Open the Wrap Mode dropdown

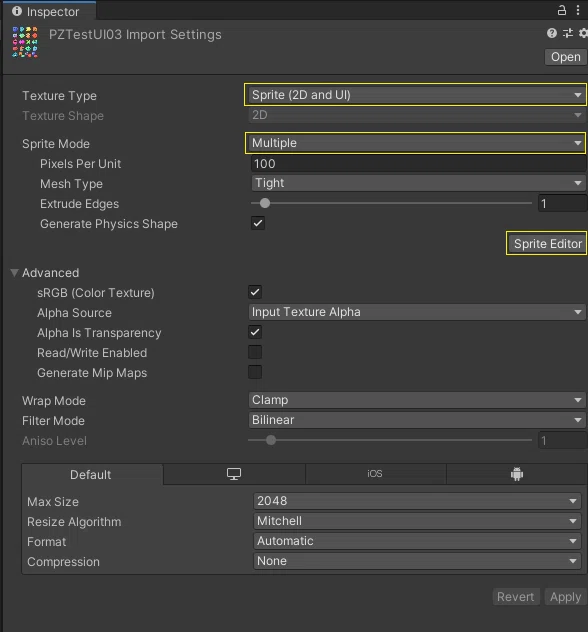pyautogui.click(x=417, y=400)
